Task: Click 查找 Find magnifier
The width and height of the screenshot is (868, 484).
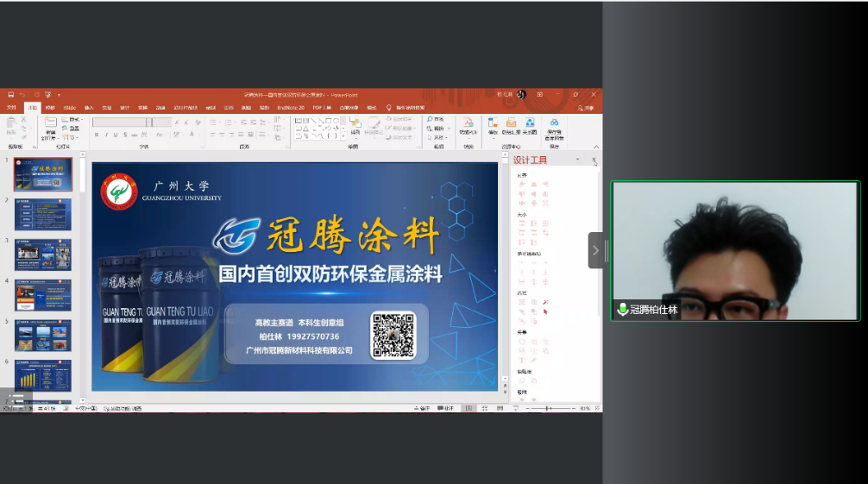Action: (x=435, y=119)
